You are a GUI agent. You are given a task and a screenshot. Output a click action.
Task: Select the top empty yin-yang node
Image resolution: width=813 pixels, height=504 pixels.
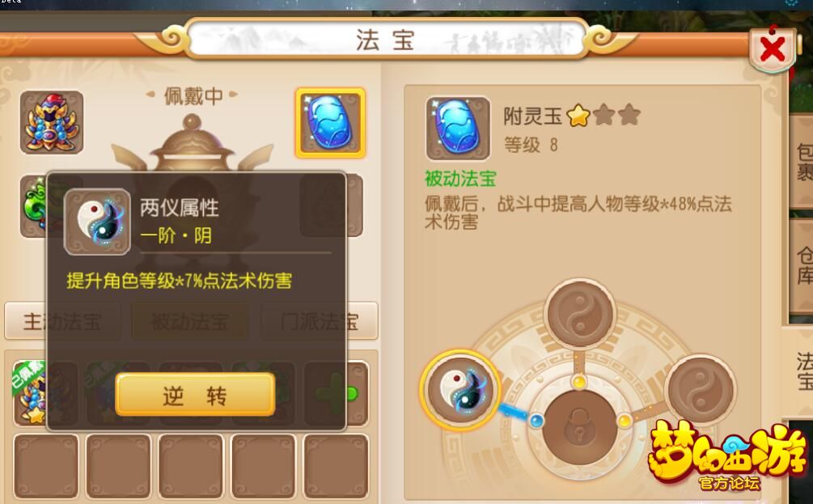coord(581,314)
